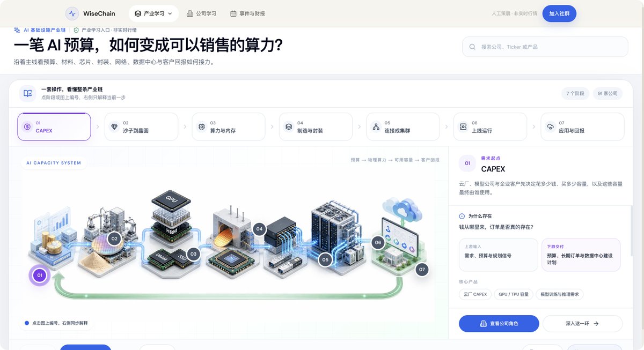Click the 查看公司角色 button
This screenshot has width=644, height=350.
point(499,324)
